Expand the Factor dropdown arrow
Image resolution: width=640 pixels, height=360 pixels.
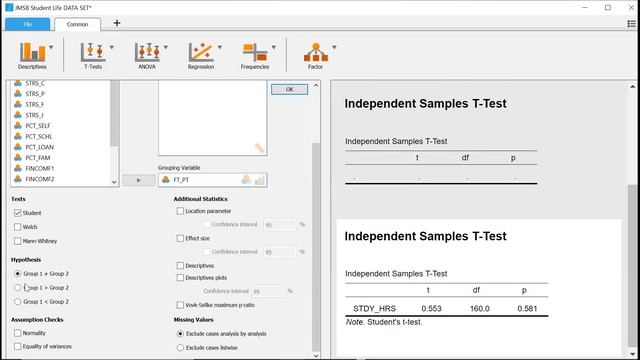click(334, 47)
